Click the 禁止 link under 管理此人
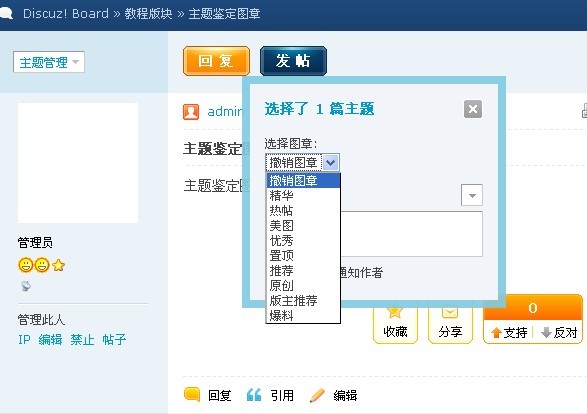This screenshot has width=587, height=414. pos(82,340)
